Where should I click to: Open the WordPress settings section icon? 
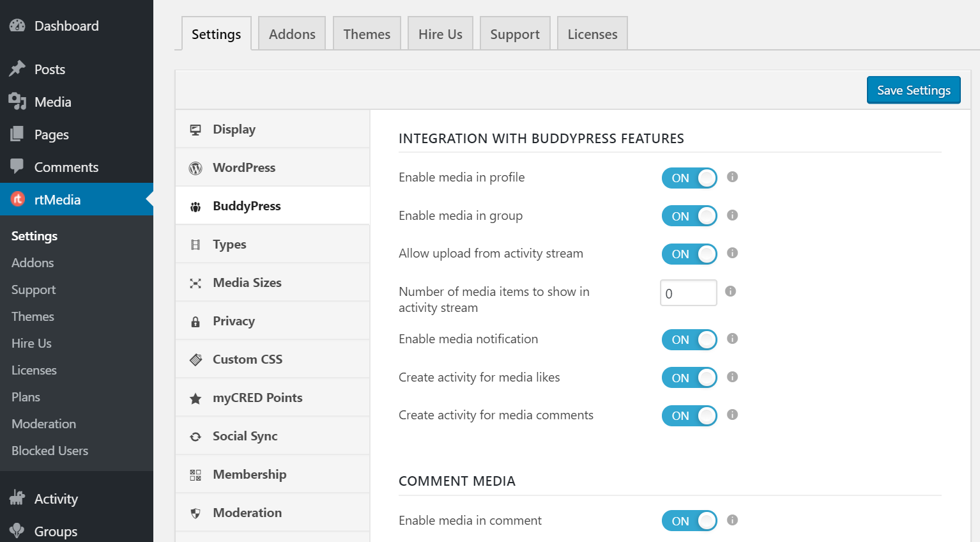click(x=195, y=167)
